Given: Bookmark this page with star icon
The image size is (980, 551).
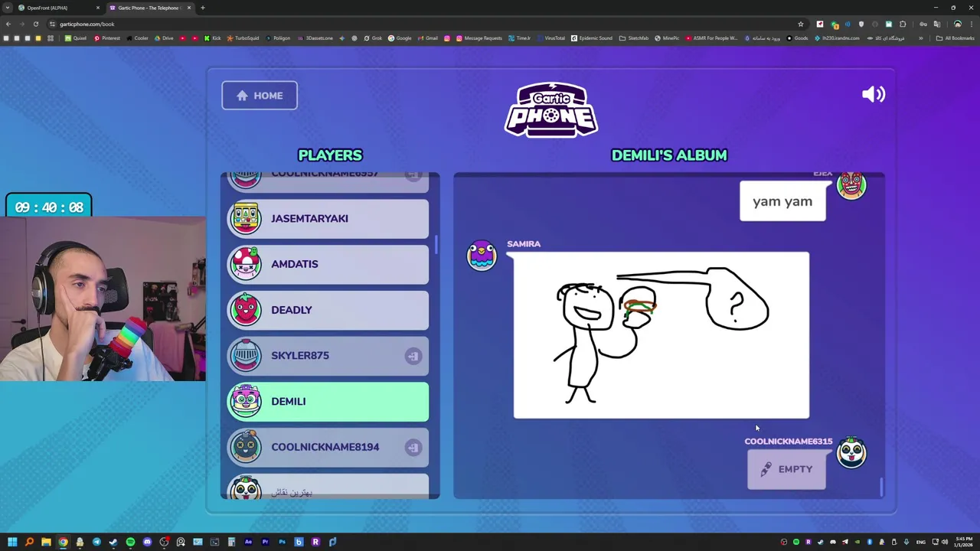Looking at the screenshot, I should 801,24.
